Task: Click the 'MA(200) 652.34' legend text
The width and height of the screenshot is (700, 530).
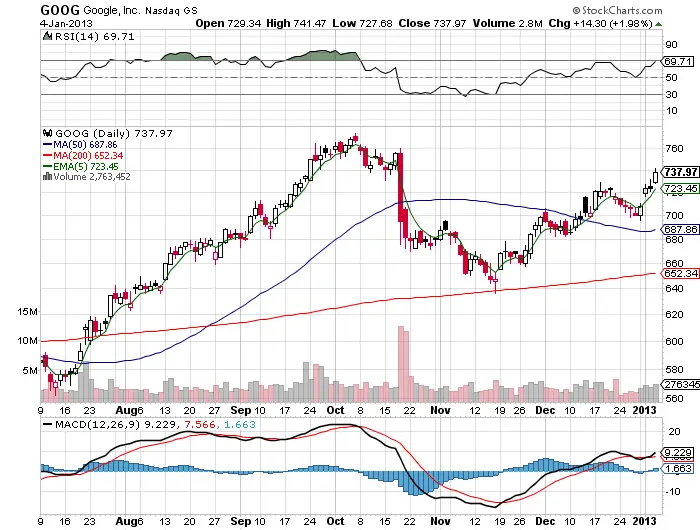Action: pos(88,155)
